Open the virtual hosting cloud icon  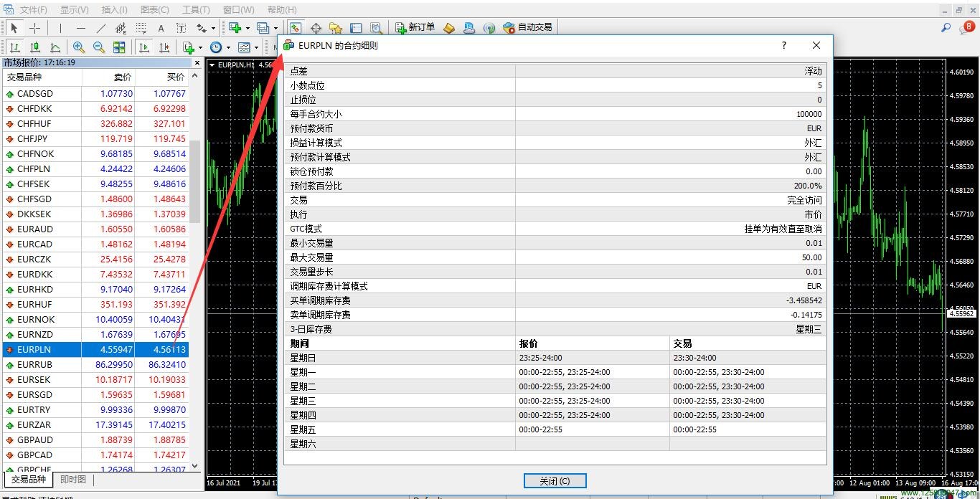coord(469,28)
